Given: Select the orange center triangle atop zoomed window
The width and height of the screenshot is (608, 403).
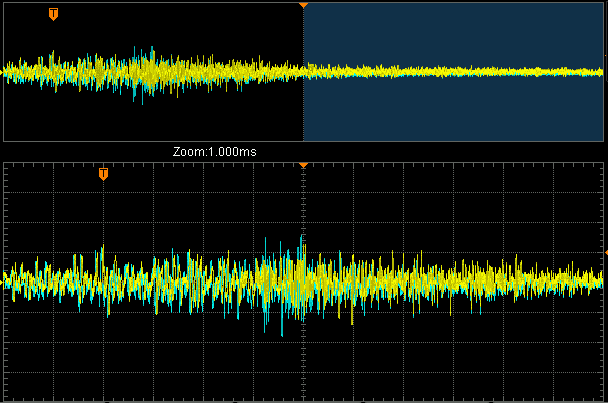Looking at the screenshot, I should pos(303,165).
